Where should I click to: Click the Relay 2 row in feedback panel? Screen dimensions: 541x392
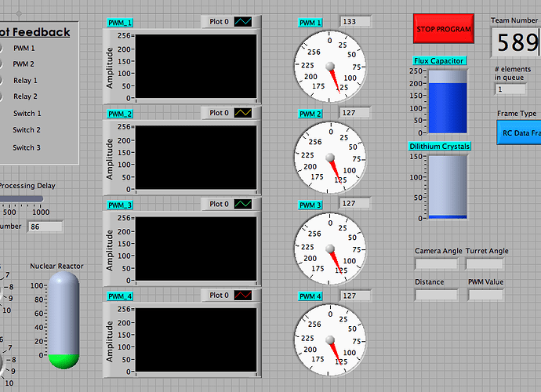pyautogui.click(x=25, y=96)
